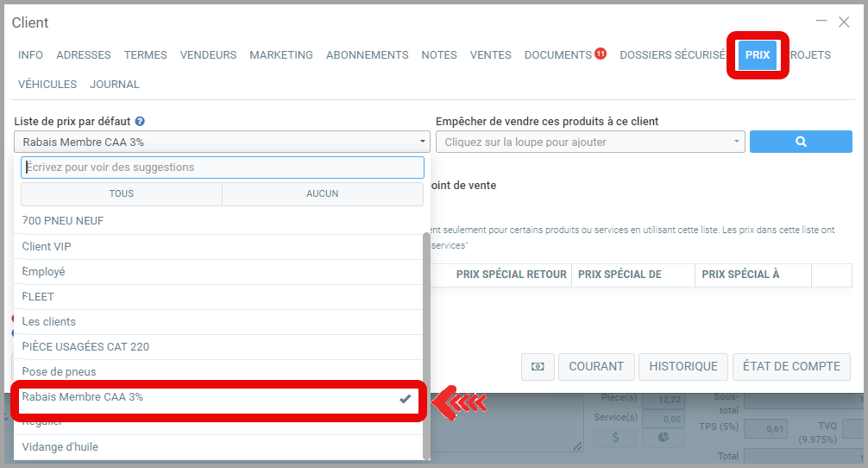Minimize the Client dialog
The width and height of the screenshot is (868, 468).
click(821, 22)
